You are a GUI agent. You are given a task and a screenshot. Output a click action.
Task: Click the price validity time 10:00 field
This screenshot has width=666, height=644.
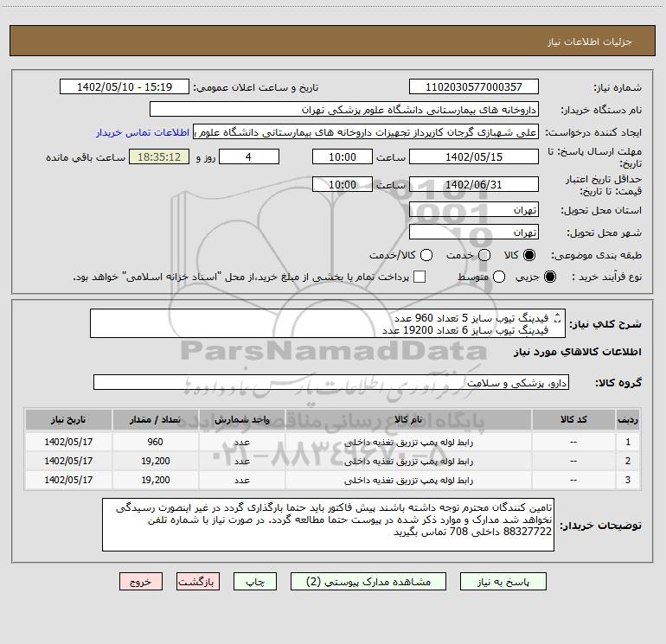point(343,184)
